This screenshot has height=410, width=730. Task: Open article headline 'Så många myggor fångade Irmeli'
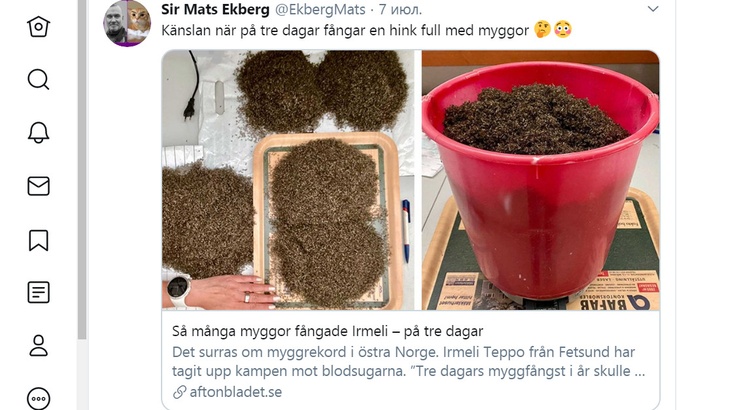[327, 331]
